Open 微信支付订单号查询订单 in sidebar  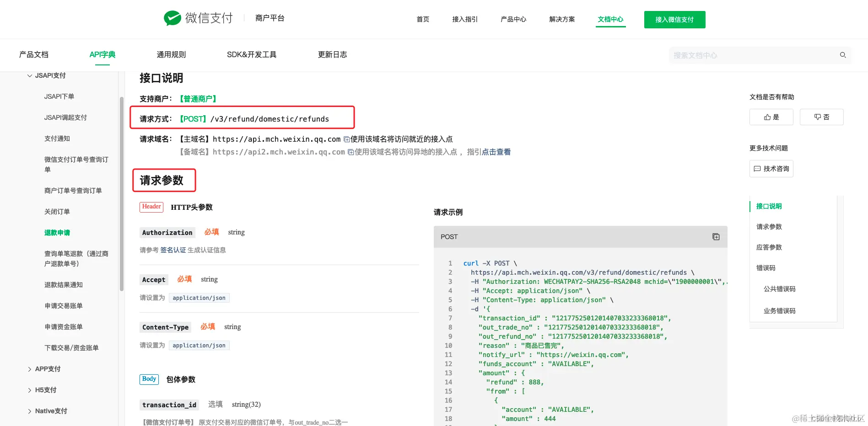click(x=76, y=165)
